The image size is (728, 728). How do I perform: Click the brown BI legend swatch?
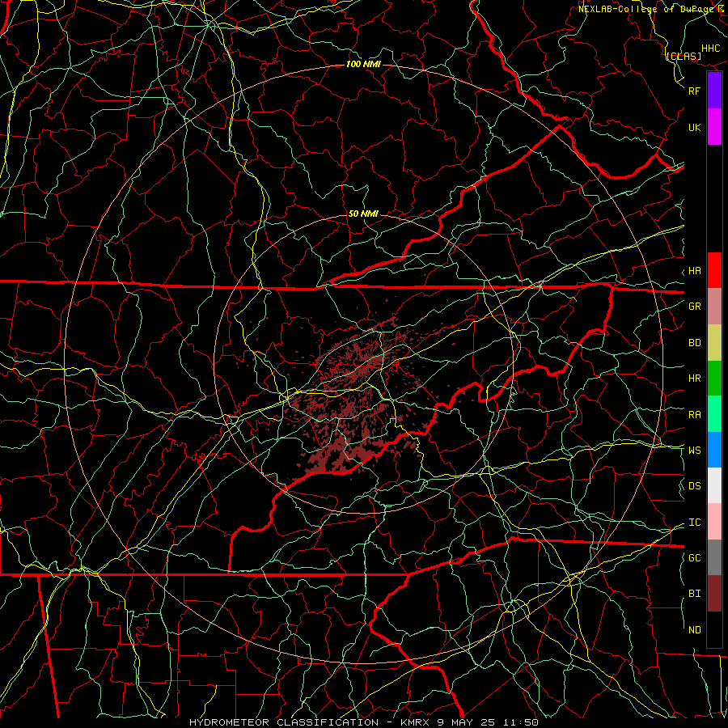[714, 594]
